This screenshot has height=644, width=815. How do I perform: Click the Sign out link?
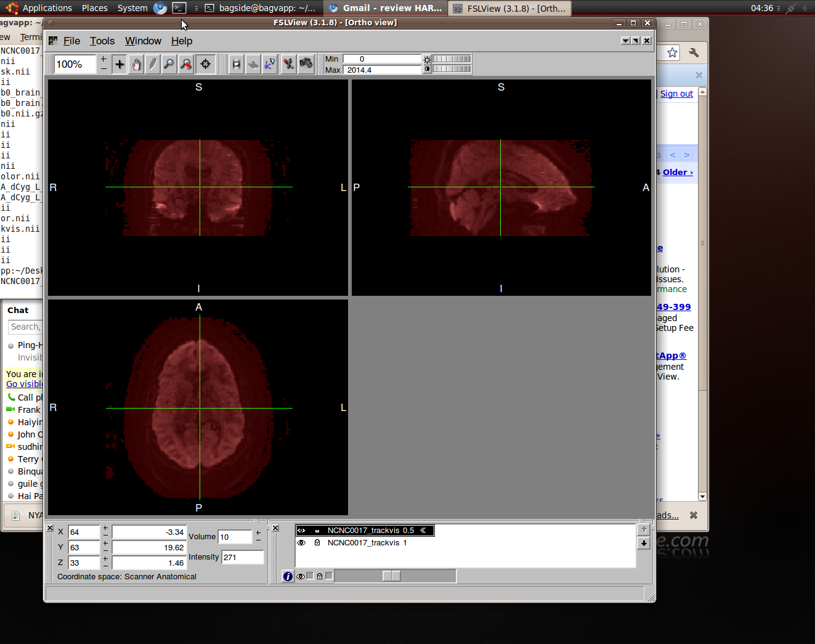[676, 94]
